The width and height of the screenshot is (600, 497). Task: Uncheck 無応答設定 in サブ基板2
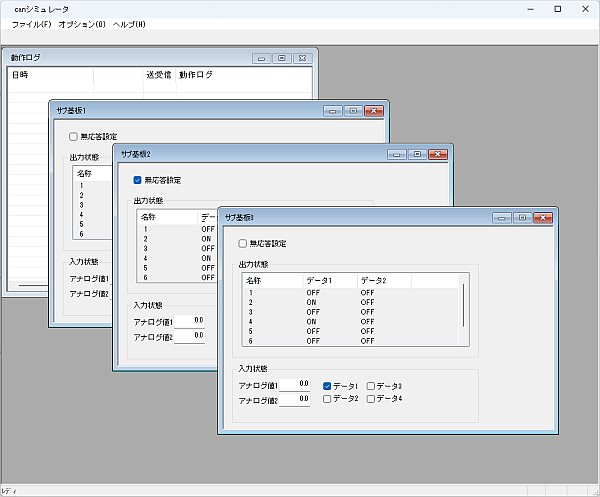[x=138, y=180]
